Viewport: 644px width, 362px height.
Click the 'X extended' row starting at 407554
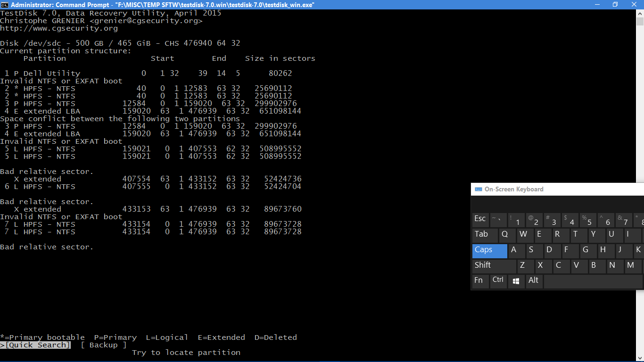point(158,179)
